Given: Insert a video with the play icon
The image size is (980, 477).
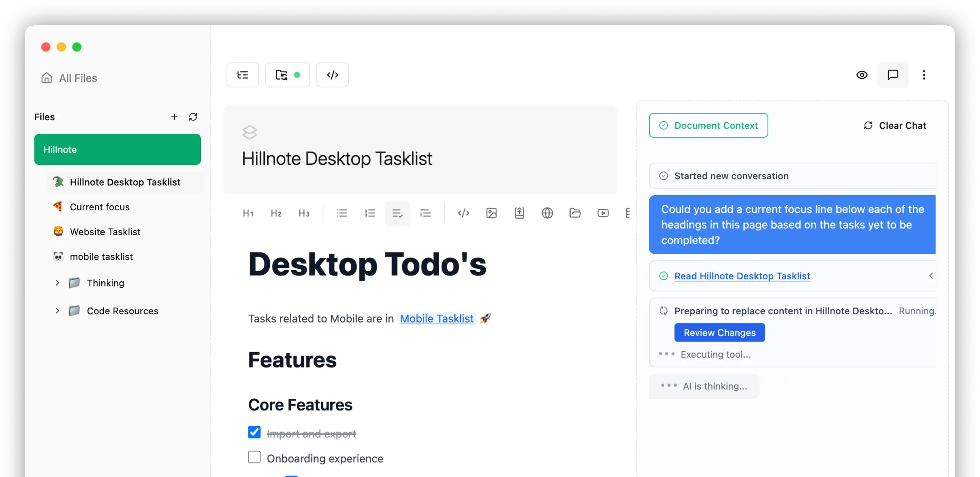Looking at the screenshot, I should pyautogui.click(x=603, y=213).
